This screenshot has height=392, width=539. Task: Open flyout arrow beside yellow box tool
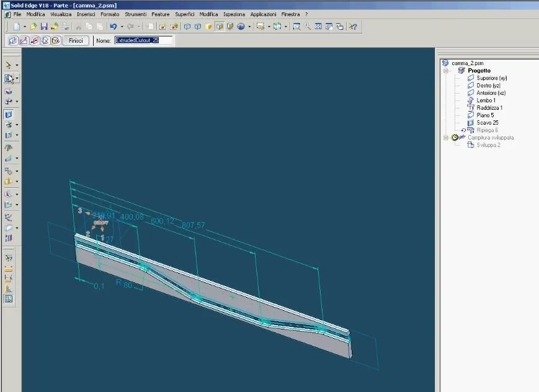coord(17,181)
